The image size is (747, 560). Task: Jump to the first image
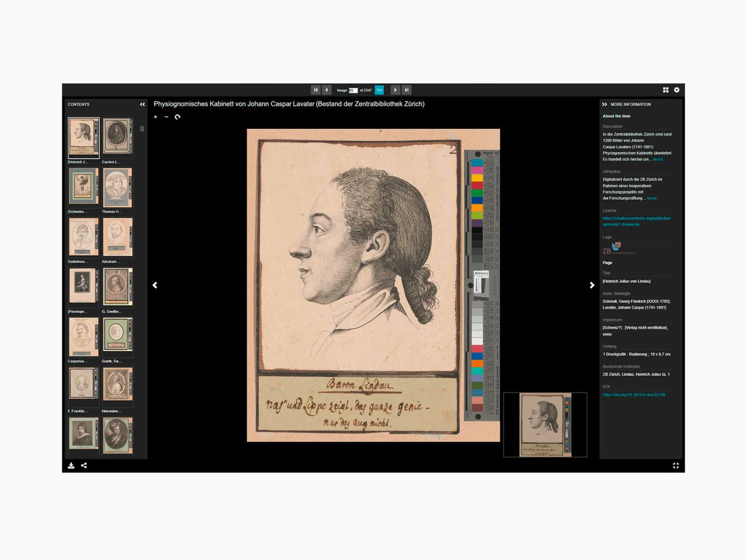[316, 90]
